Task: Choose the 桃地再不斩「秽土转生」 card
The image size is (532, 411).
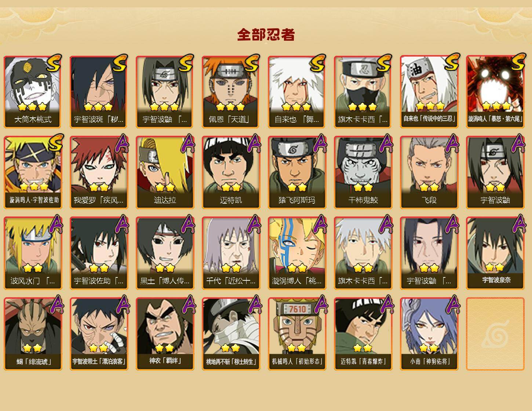Action: pyautogui.click(x=231, y=334)
